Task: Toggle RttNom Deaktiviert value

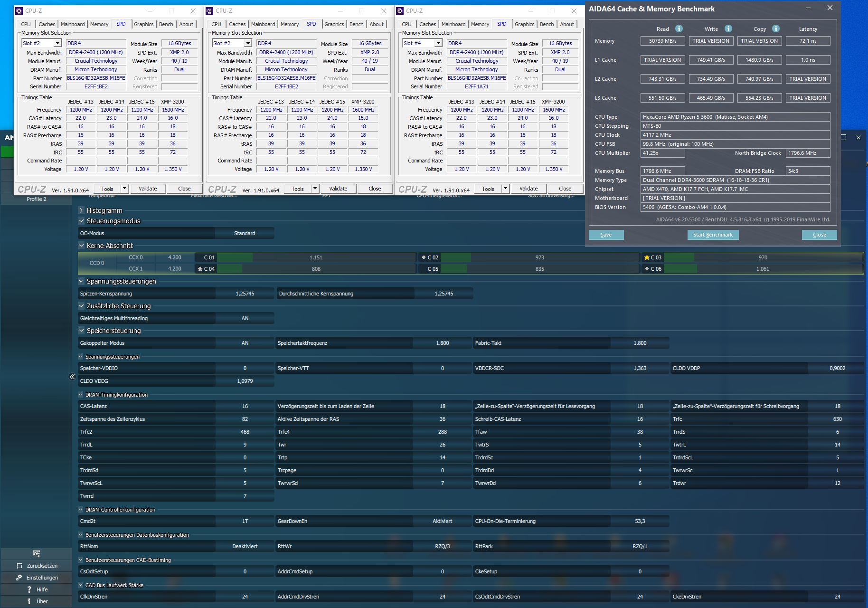Action: click(245, 546)
